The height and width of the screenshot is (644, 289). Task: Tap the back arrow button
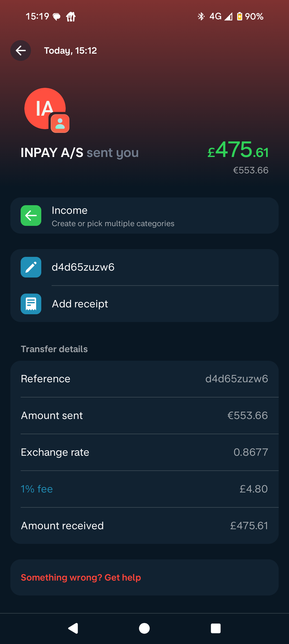point(21,51)
